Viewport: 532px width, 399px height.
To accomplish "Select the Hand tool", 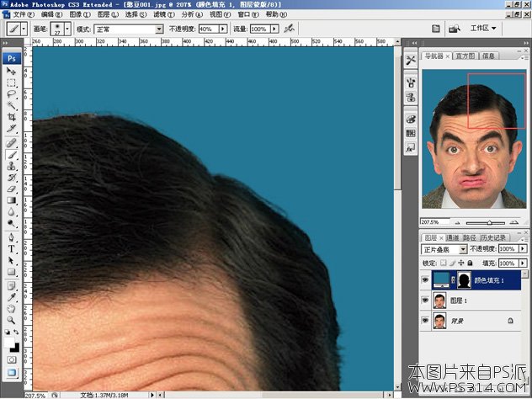I will (x=12, y=308).
